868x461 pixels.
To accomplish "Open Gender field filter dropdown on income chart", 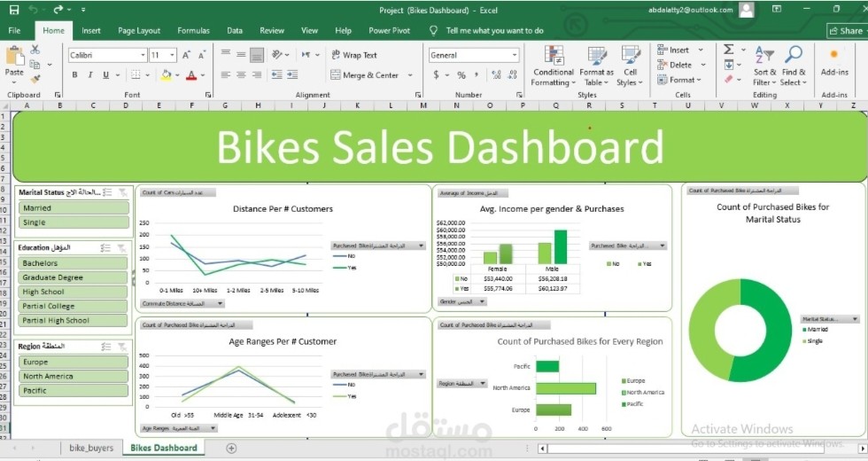I will coord(482,302).
